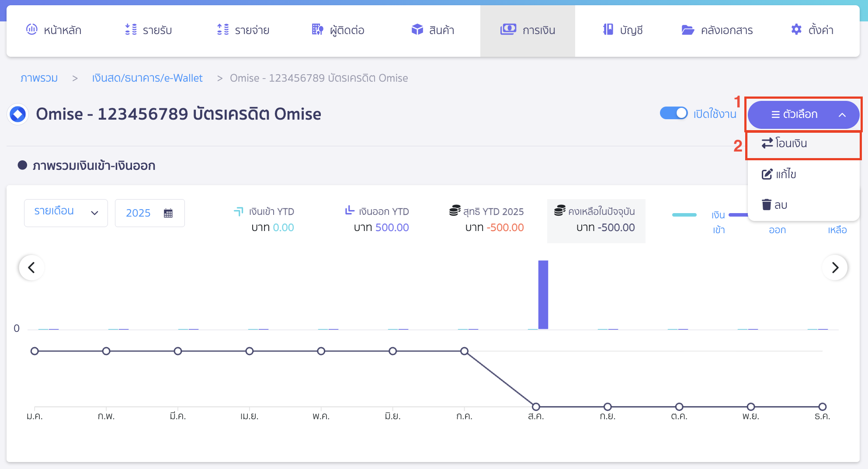Collapse the ตัวเลือก options dropdown
The height and width of the screenshot is (469, 868).
803,114
